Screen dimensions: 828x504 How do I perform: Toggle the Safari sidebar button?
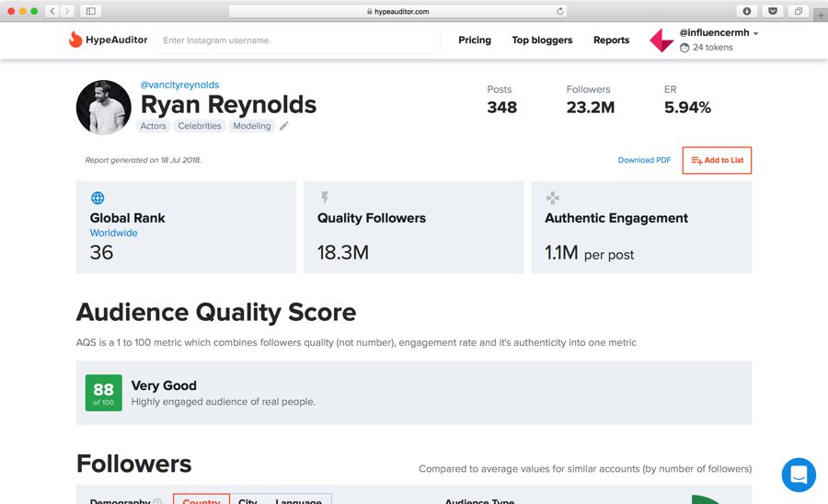coord(90,11)
